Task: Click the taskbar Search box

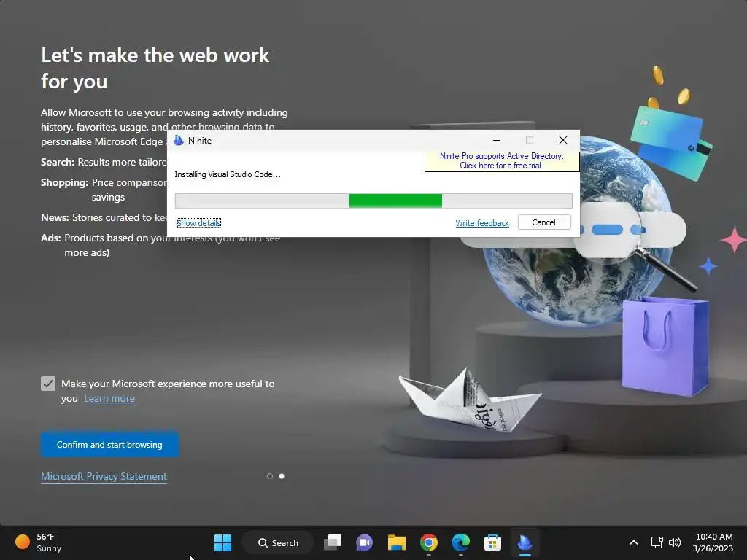Action: (278, 542)
